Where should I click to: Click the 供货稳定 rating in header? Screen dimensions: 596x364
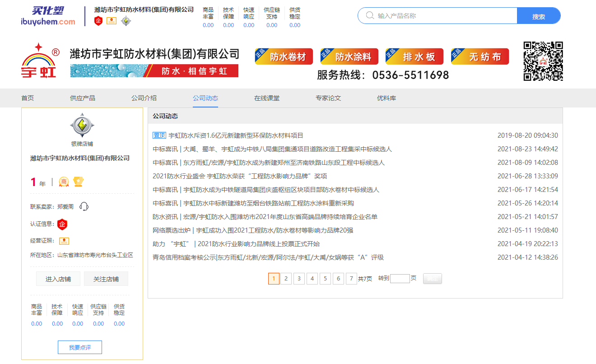pos(295,17)
